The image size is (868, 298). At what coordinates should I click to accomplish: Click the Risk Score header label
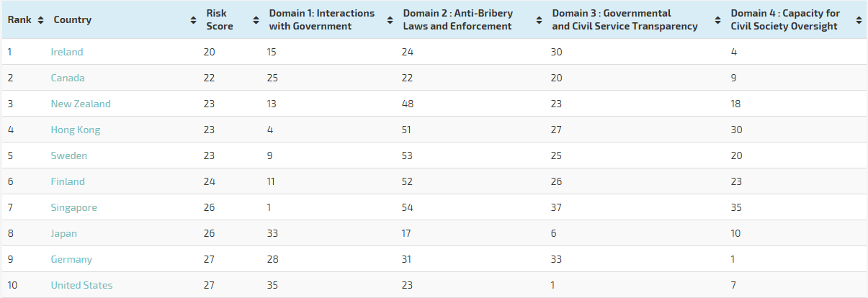click(220, 20)
